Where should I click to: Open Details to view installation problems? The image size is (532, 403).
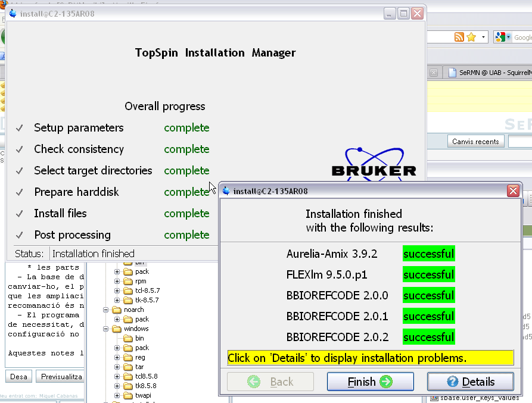[470, 382]
